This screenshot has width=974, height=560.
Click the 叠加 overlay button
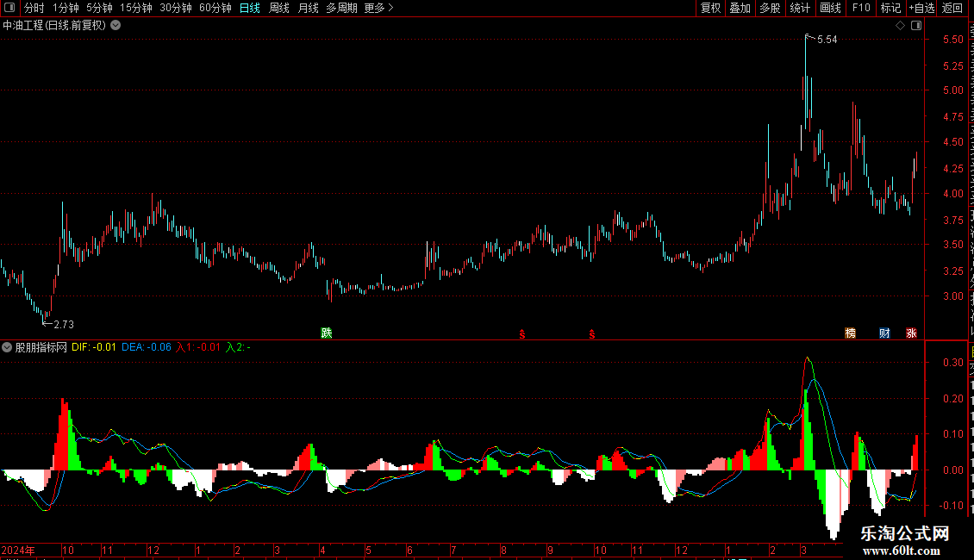pyautogui.click(x=740, y=8)
